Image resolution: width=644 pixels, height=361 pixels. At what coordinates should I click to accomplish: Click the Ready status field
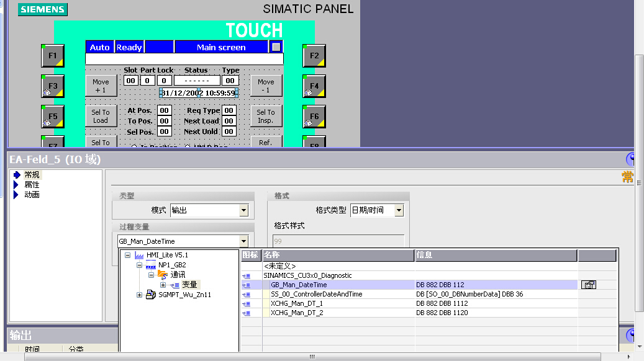point(129,47)
